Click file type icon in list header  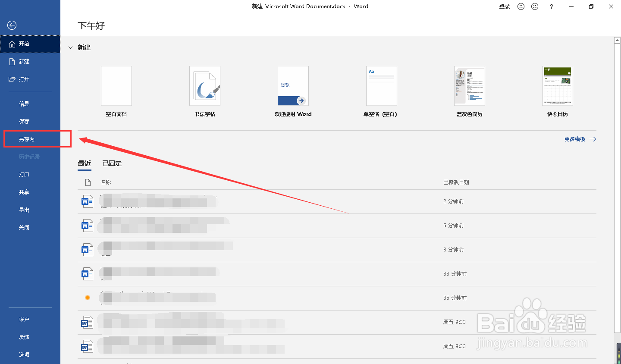point(88,182)
